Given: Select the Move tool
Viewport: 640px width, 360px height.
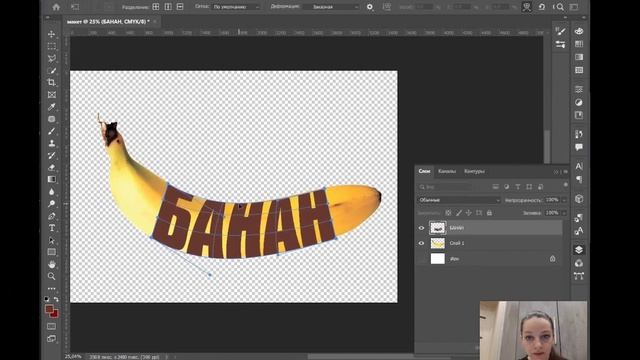Looking at the screenshot, I should pyautogui.click(x=51, y=34).
